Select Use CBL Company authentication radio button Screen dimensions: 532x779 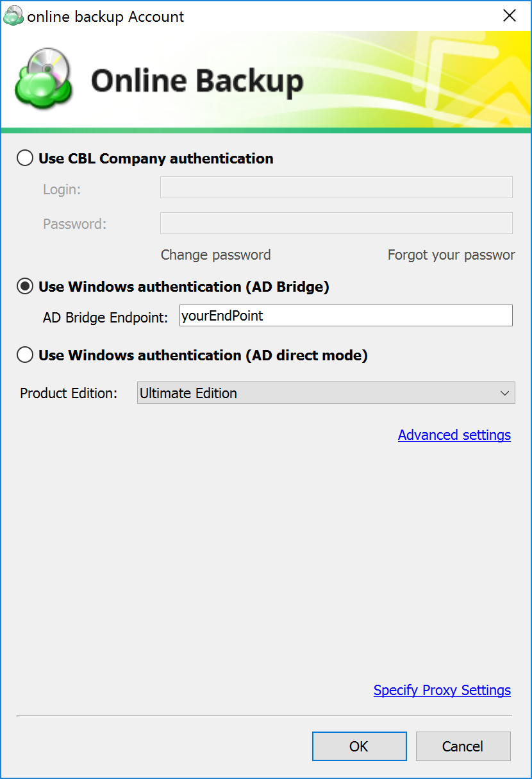click(x=25, y=158)
